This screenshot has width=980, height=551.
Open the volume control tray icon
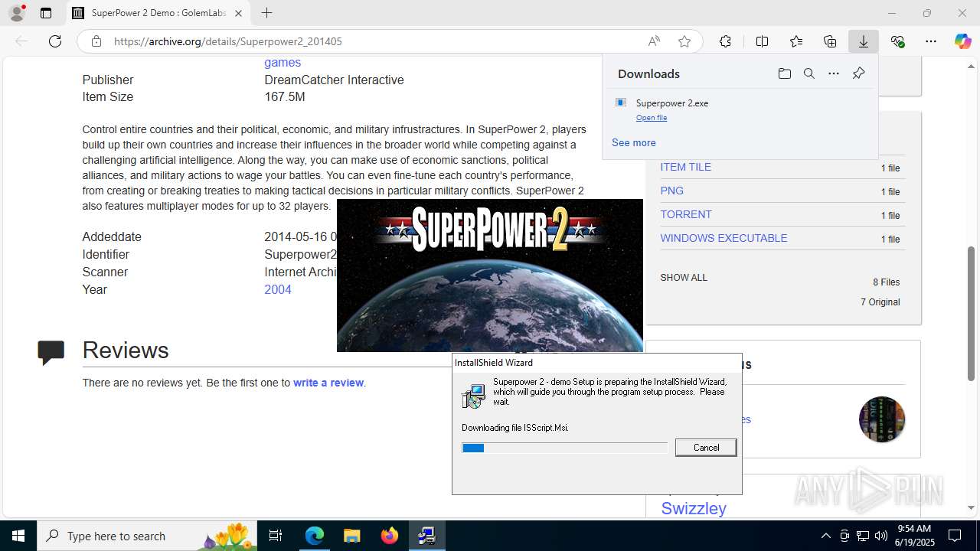click(881, 536)
